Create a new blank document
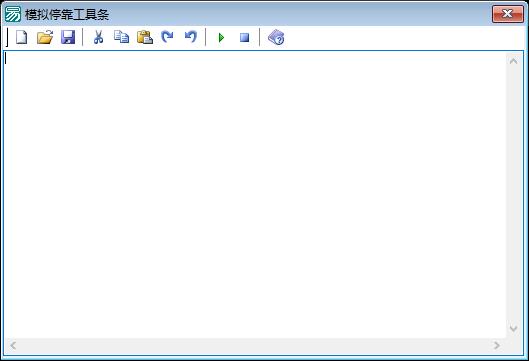Image resolution: width=529 pixels, height=361 pixels. (22, 37)
